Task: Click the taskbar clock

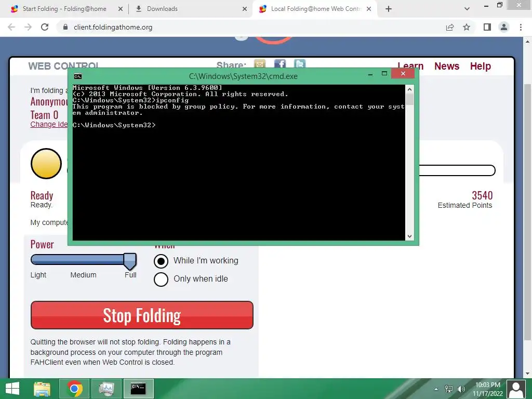Action: point(487,389)
